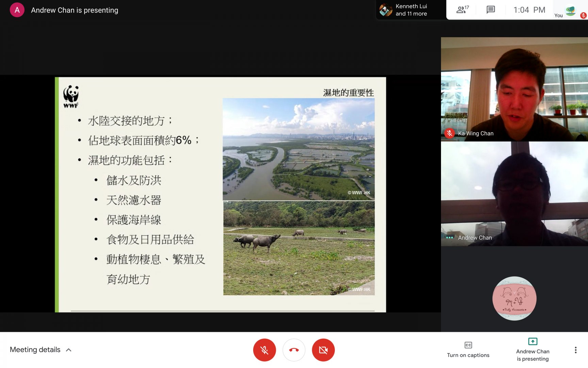Click presenter avatar letter A

(x=17, y=10)
